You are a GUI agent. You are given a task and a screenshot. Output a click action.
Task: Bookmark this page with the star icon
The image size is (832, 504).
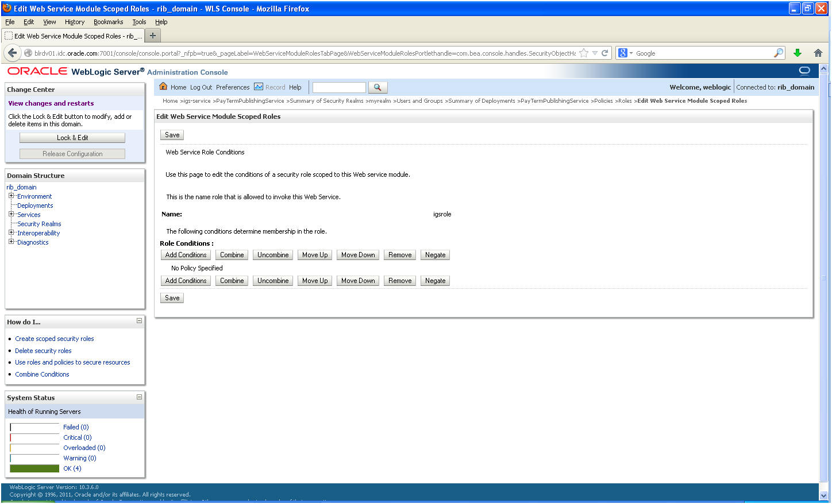point(584,53)
